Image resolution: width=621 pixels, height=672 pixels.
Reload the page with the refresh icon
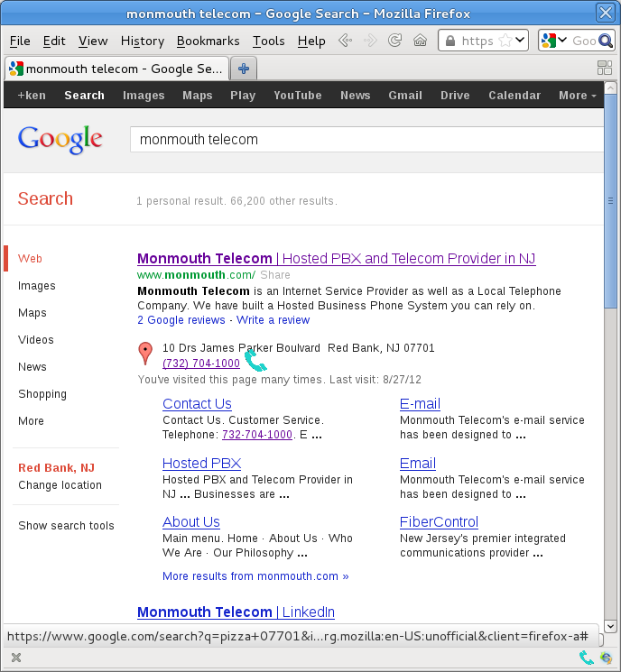click(x=394, y=41)
